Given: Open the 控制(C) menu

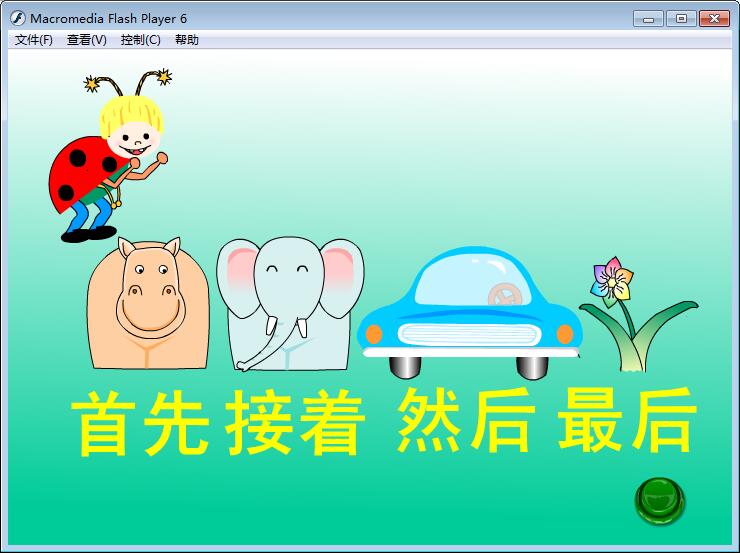Looking at the screenshot, I should pyautogui.click(x=141, y=40).
